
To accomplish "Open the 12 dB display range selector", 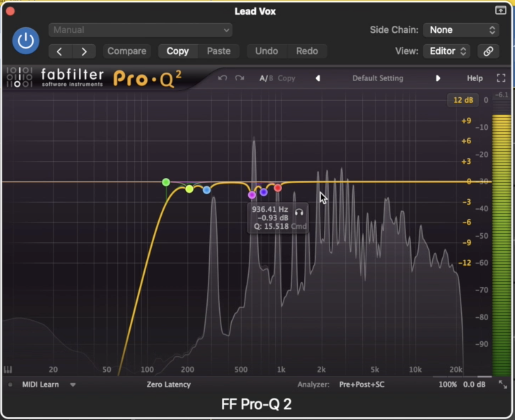I will pos(463,100).
